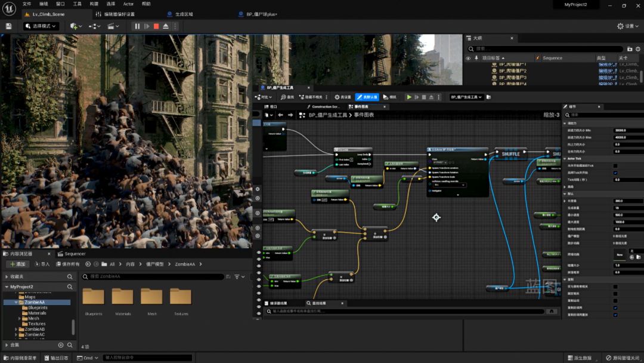644x363 pixels.
Task: Toggle the 启用Tick并开始 checkbox
Action: coord(615,173)
